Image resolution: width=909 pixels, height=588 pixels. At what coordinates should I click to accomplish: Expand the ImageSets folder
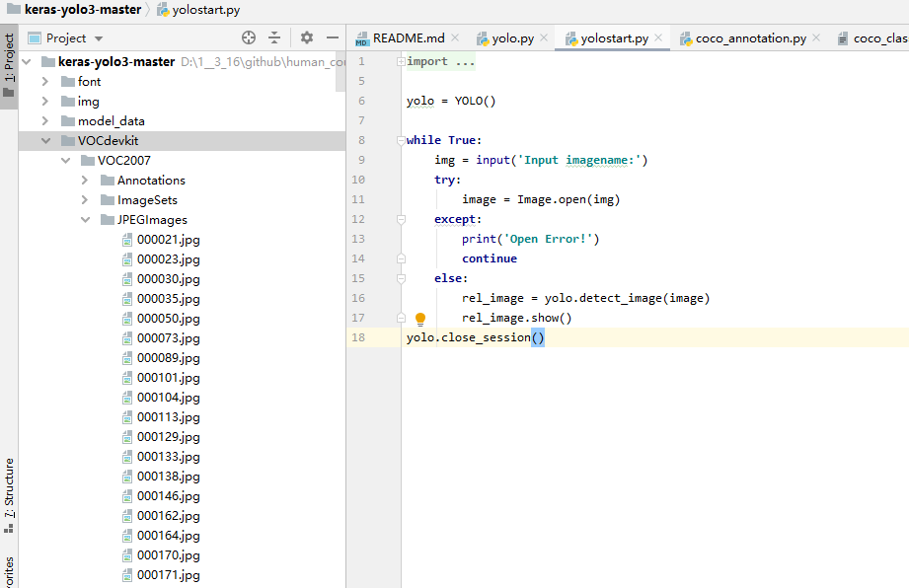pos(85,200)
